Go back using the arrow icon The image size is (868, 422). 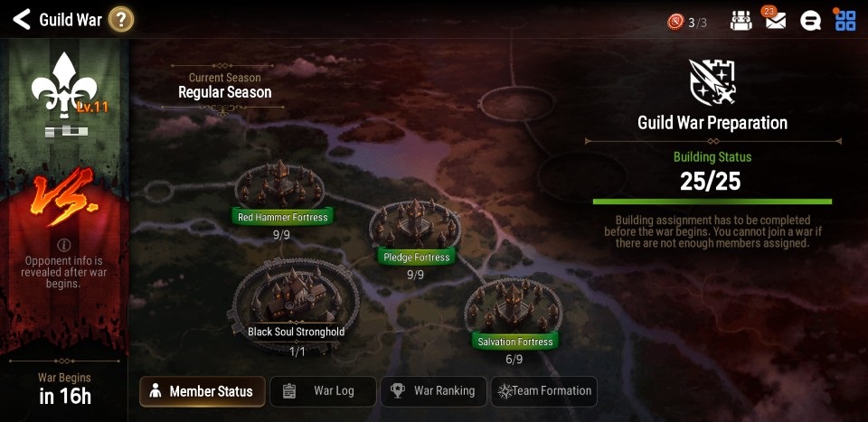click(x=21, y=19)
